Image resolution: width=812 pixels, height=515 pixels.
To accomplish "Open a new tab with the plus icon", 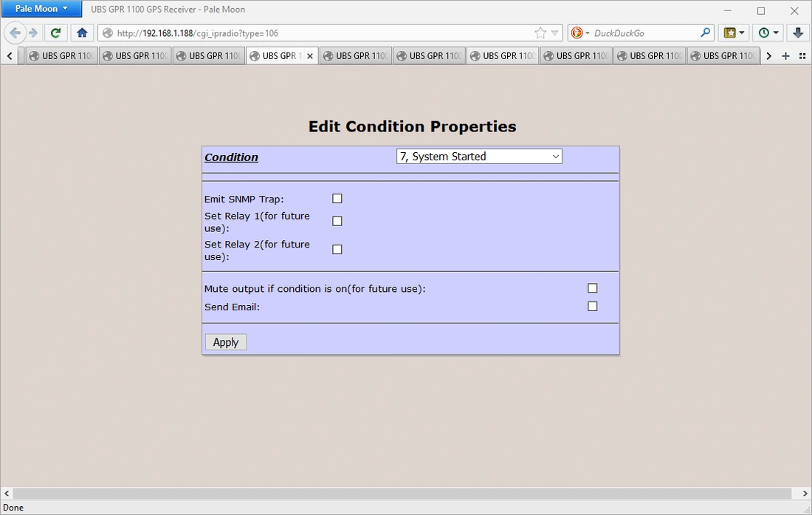I will point(785,56).
